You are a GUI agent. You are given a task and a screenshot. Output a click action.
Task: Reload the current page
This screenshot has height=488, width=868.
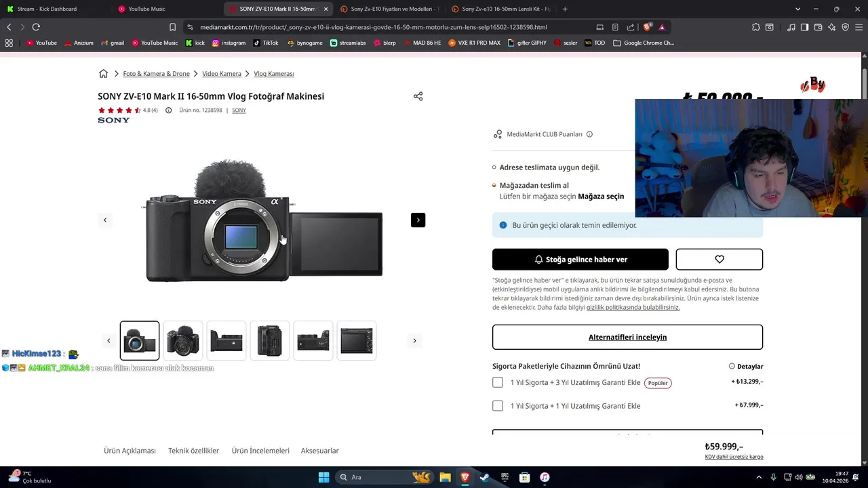[36, 27]
